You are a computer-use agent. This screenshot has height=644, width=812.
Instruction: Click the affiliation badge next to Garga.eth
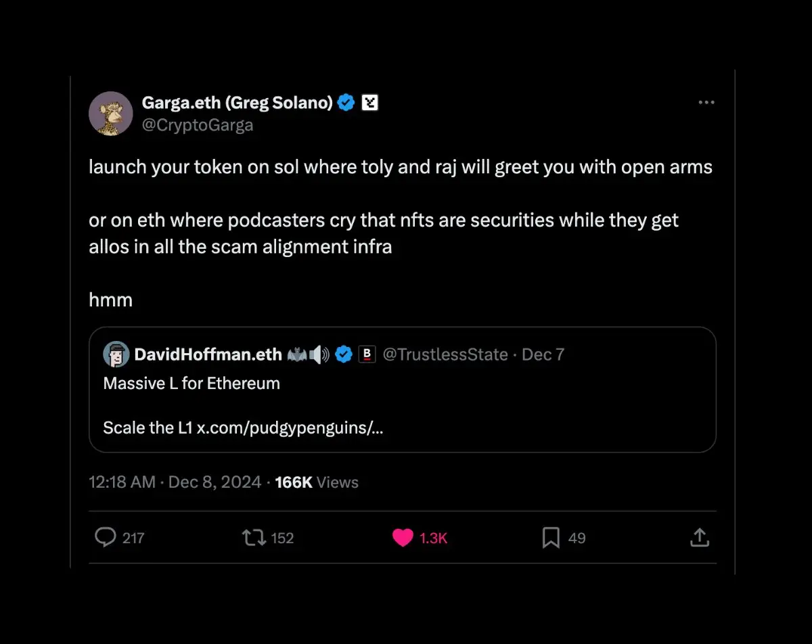(x=369, y=103)
